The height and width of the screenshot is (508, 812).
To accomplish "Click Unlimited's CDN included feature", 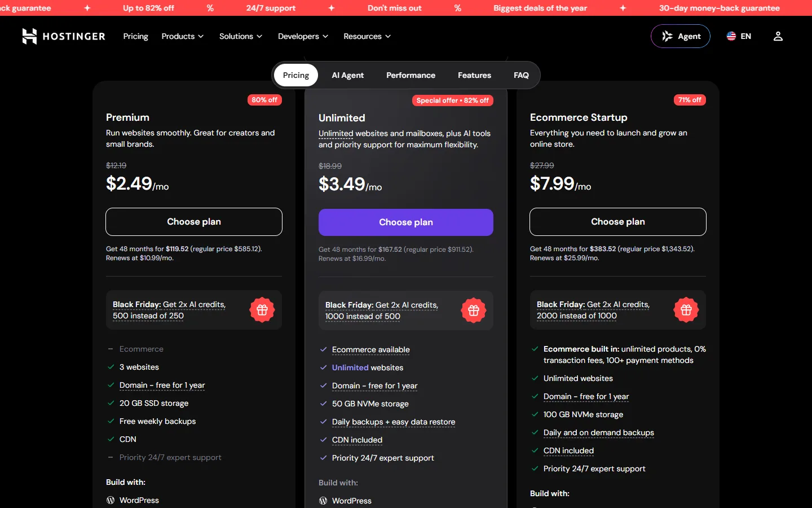I will (x=357, y=440).
